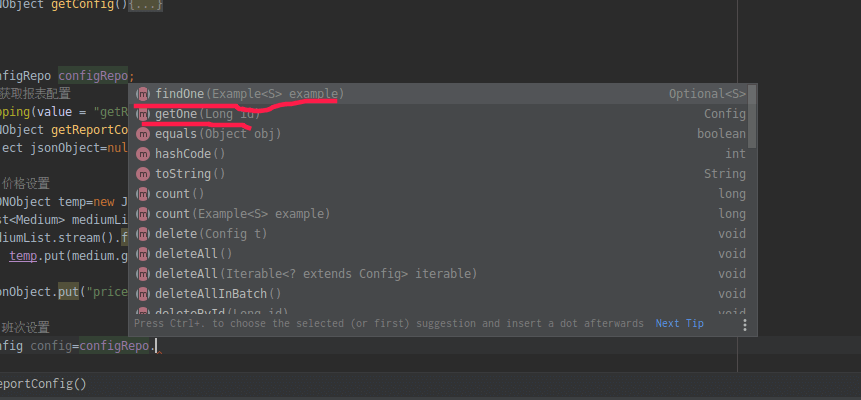Expand the folded getConfig() method body

point(145,5)
